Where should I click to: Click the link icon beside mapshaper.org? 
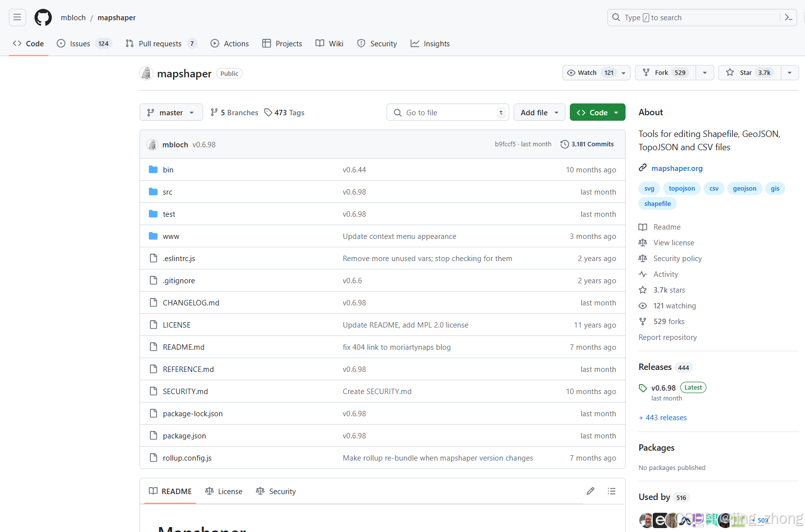(643, 168)
